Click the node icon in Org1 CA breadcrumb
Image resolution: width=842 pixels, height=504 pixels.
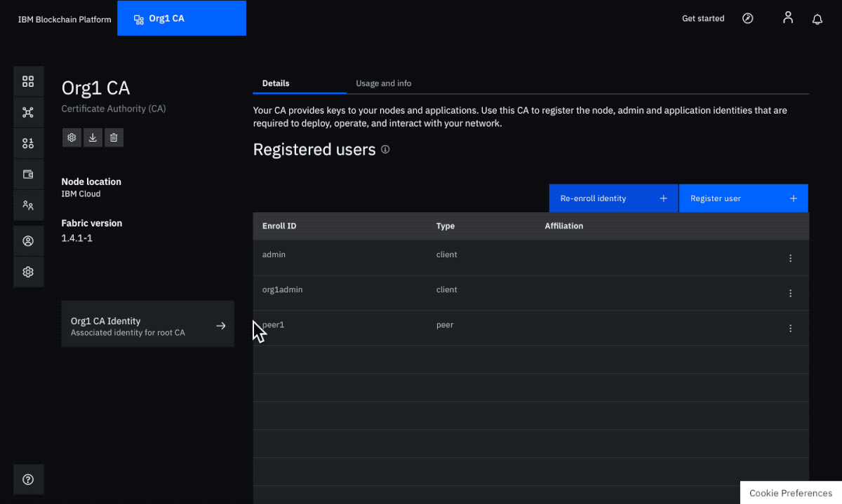(x=139, y=19)
